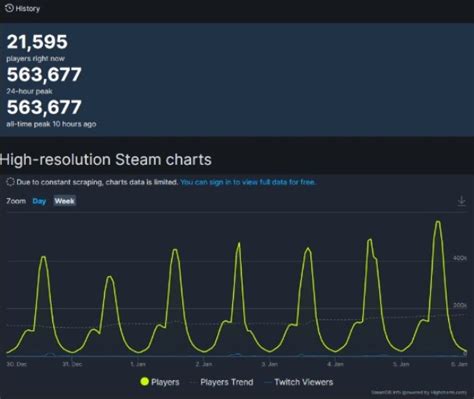
Task: Select the Week zoom option
Action: 65,201
